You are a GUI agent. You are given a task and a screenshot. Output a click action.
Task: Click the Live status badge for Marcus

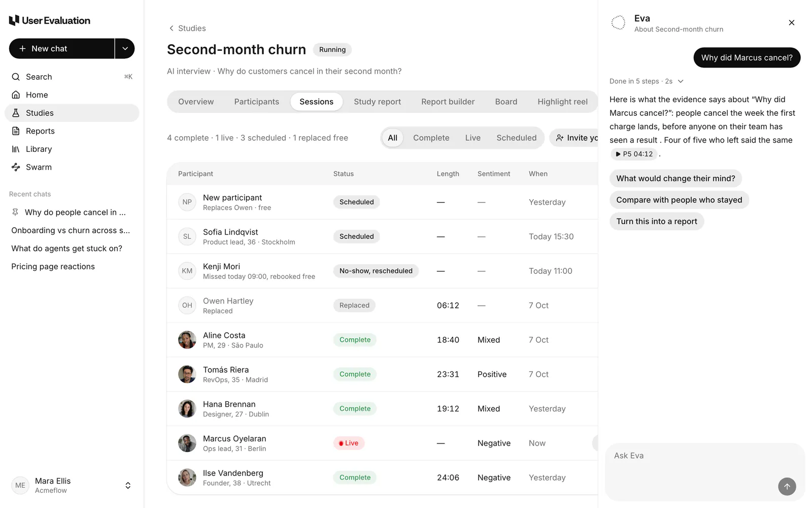[349, 443]
